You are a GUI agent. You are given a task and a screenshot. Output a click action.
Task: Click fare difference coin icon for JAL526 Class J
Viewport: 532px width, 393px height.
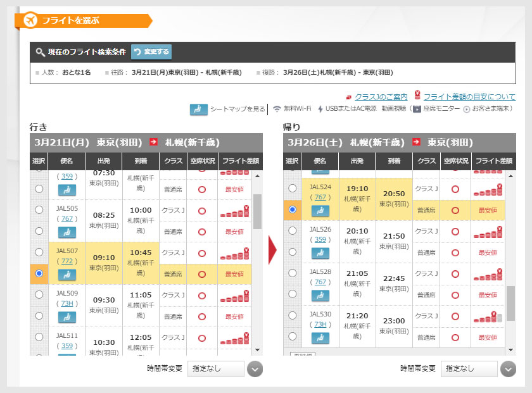pyautogui.click(x=488, y=232)
